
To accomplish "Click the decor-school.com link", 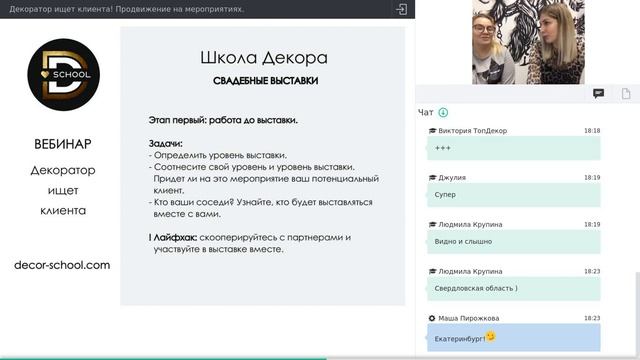I will point(62,265).
